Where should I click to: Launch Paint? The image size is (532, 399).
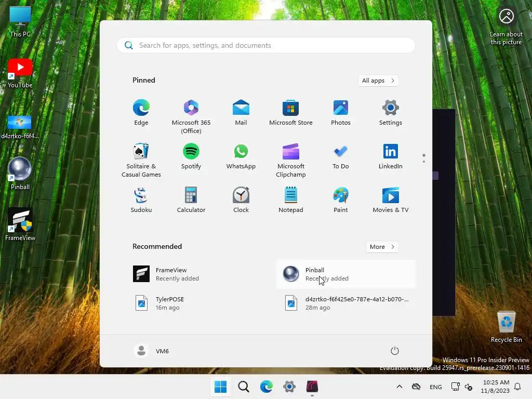point(341,200)
